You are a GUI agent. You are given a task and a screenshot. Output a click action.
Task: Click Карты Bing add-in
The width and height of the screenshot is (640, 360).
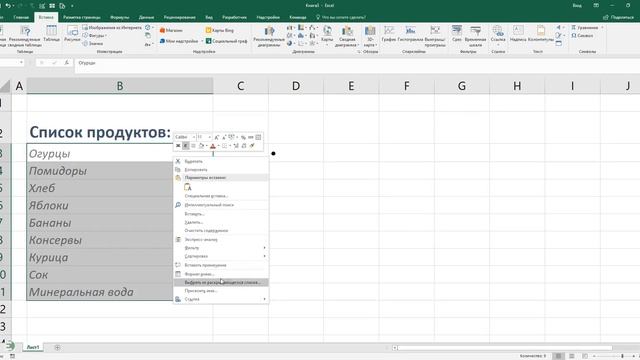(x=220, y=30)
